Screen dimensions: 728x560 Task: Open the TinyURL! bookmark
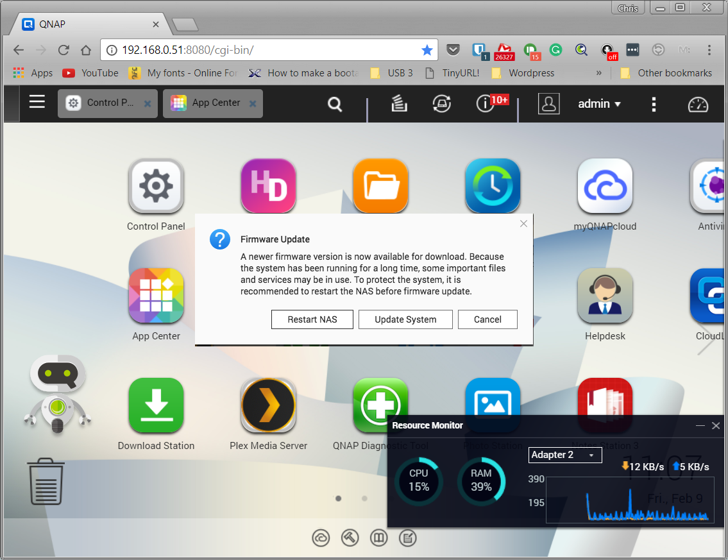tap(452, 73)
